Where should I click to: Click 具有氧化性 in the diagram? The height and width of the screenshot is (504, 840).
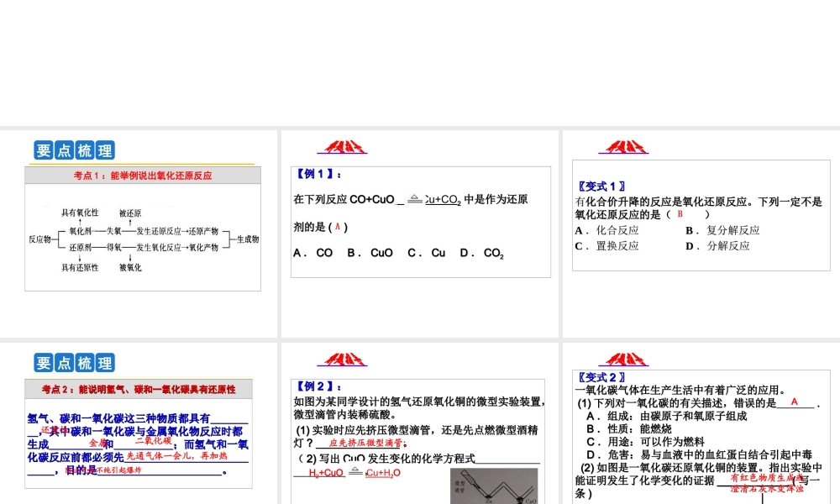click(x=80, y=213)
